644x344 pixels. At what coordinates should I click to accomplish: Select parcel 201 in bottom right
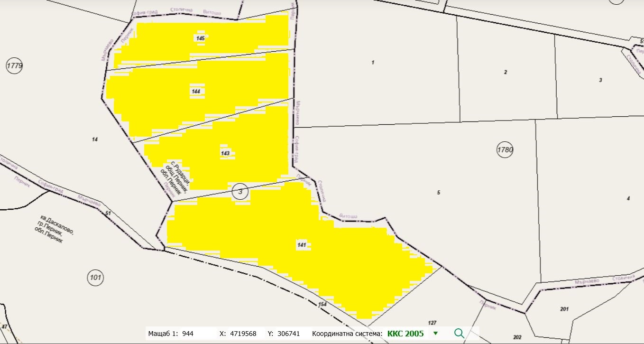564,309
